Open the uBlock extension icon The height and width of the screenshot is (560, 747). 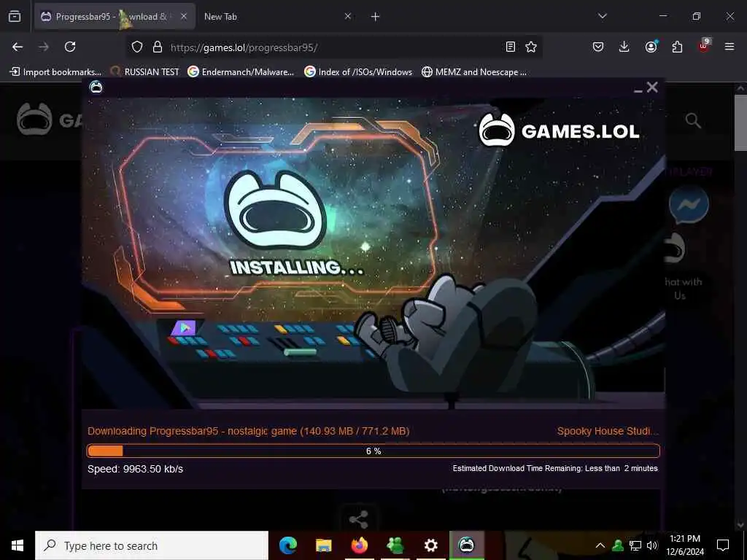coord(704,46)
